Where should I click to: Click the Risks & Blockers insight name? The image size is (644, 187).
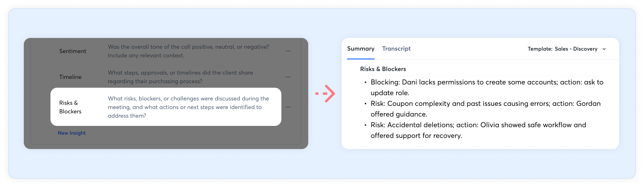click(70, 107)
